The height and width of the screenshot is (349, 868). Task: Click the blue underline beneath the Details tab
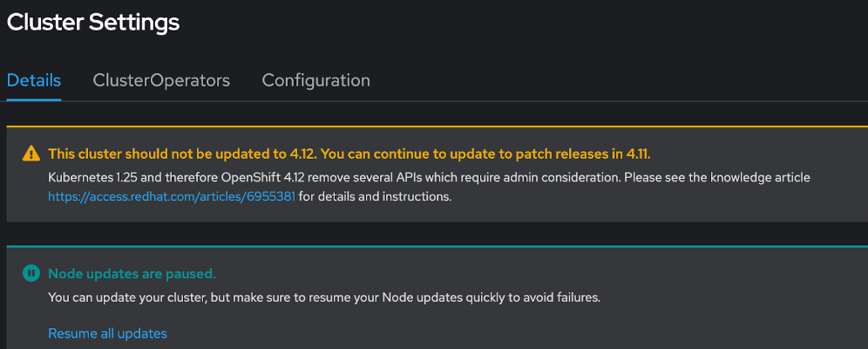coord(34,99)
